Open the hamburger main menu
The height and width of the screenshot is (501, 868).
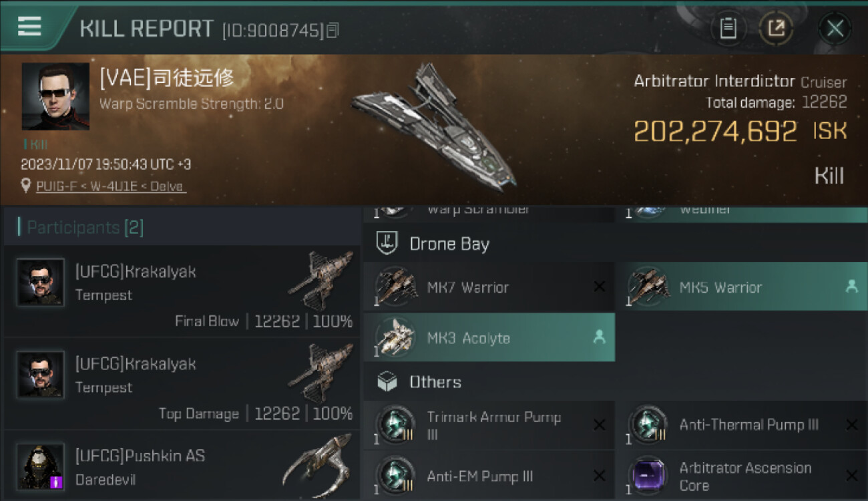point(29,27)
